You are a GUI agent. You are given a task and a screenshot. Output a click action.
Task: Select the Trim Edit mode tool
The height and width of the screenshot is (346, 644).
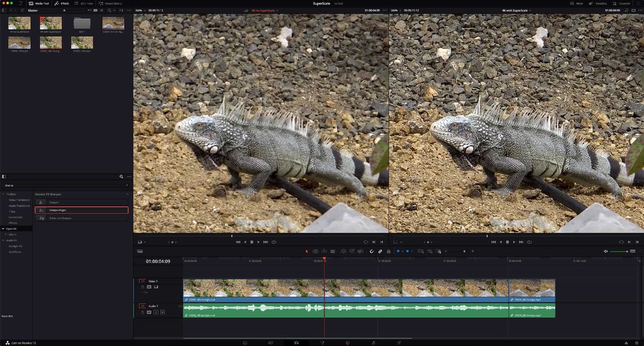click(x=315, y=251)
